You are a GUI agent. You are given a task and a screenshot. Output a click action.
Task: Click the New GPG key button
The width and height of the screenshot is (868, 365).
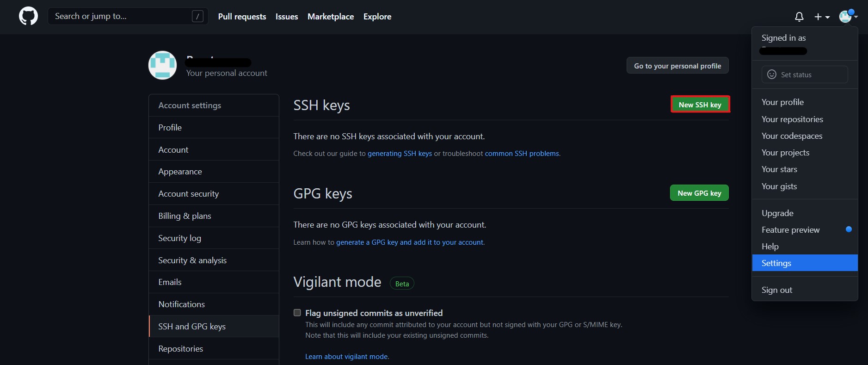pyautogui.click(x=699, y=193)
